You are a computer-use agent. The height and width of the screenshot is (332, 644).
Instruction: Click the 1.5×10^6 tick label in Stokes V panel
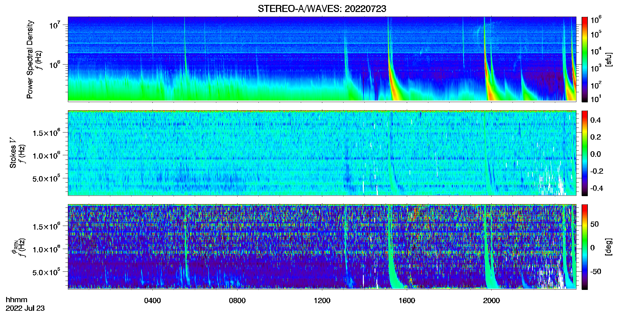(46, 133)
